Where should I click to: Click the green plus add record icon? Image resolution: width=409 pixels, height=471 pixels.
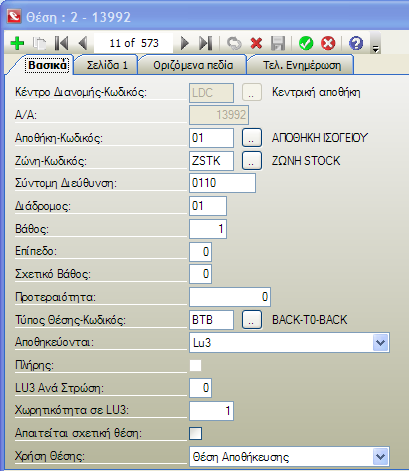pyautogui.click(x=17, y=43)
